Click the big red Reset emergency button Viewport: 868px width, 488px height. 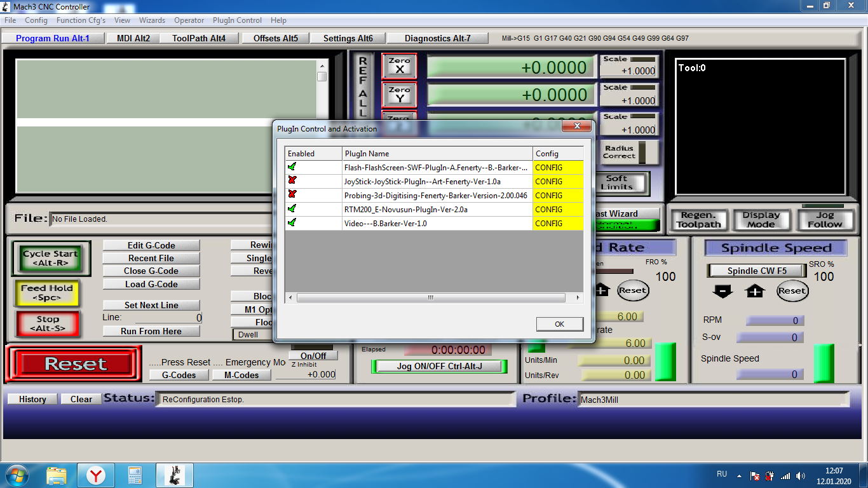click(75, 364)
